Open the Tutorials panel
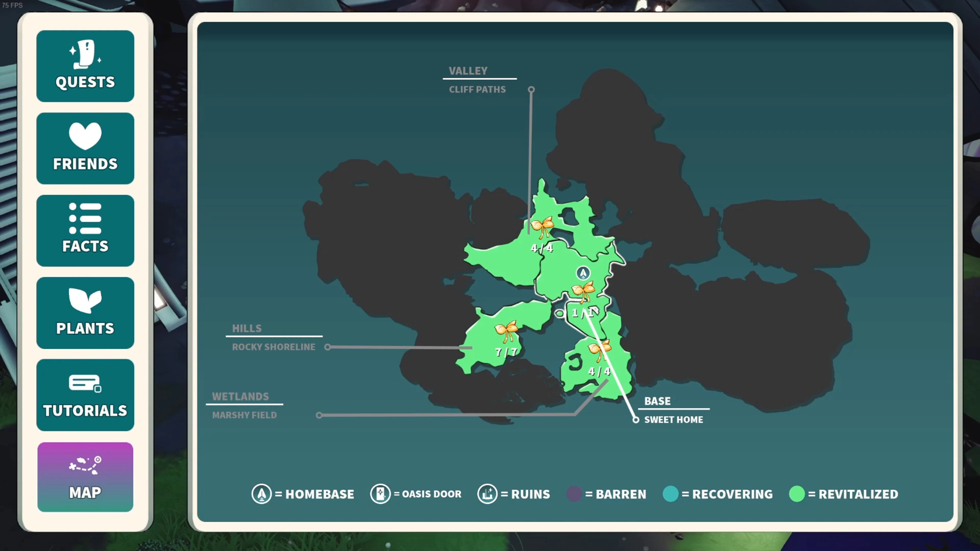Viewport: 980px width, 551px height. coord(85,394)
